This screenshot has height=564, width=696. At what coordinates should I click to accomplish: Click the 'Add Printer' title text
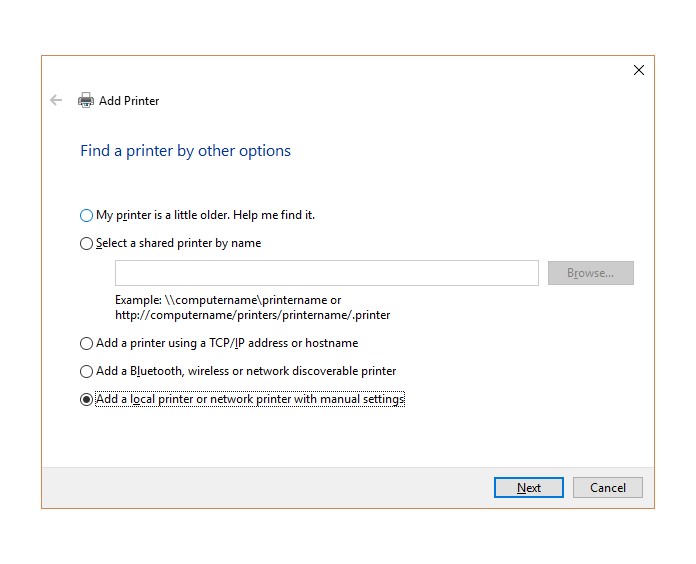[x=129, y=101]
